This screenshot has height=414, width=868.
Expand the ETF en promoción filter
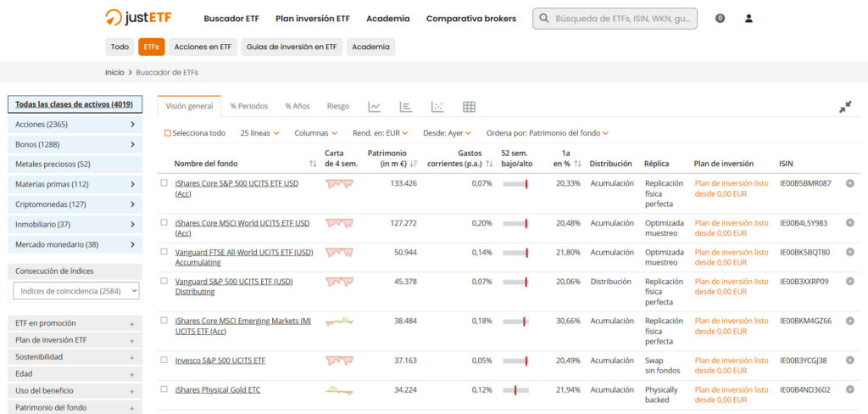point(75,323)
